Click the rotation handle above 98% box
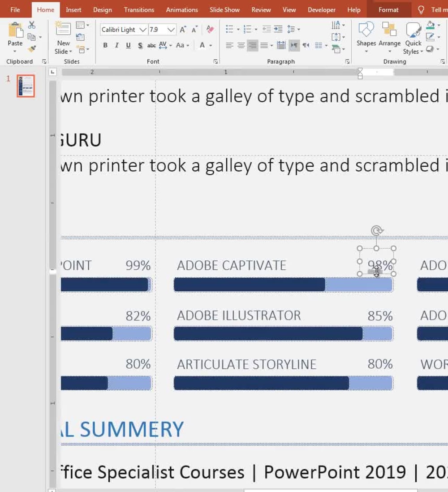The width and height of the screenshot is (448, 492). [377, 231]
